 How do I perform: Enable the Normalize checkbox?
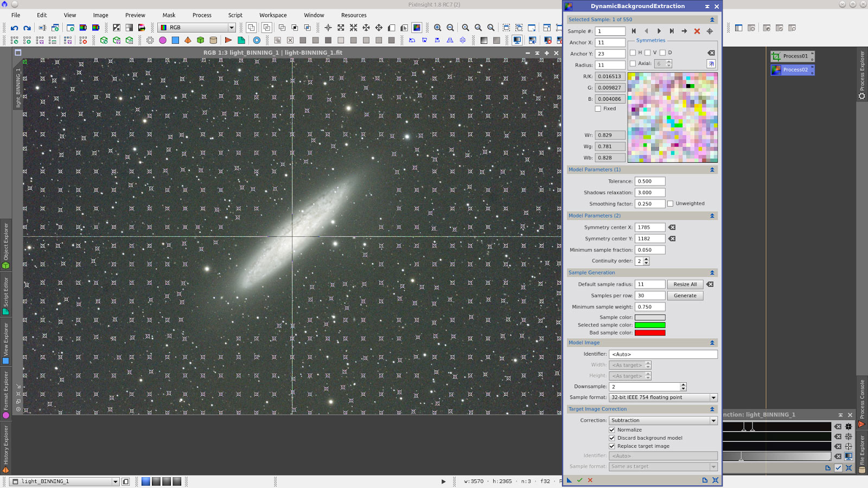pos(612,430)
